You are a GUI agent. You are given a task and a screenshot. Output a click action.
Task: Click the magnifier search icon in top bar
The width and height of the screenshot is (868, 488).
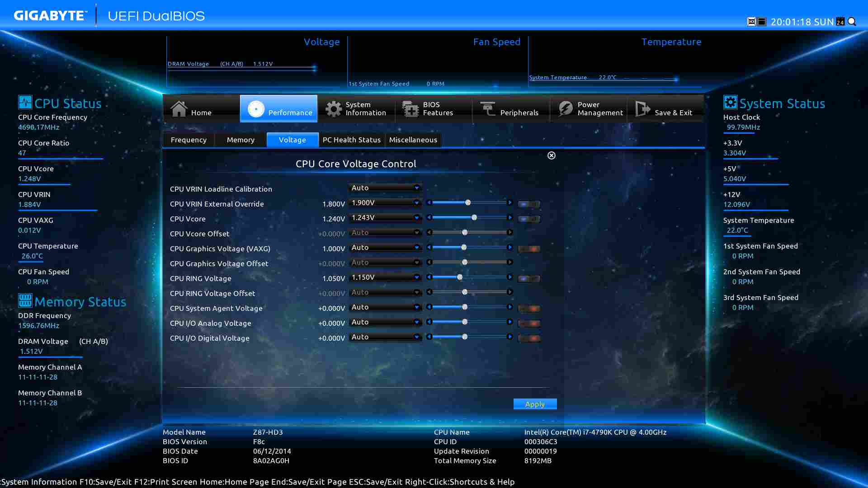coord(852,22)
